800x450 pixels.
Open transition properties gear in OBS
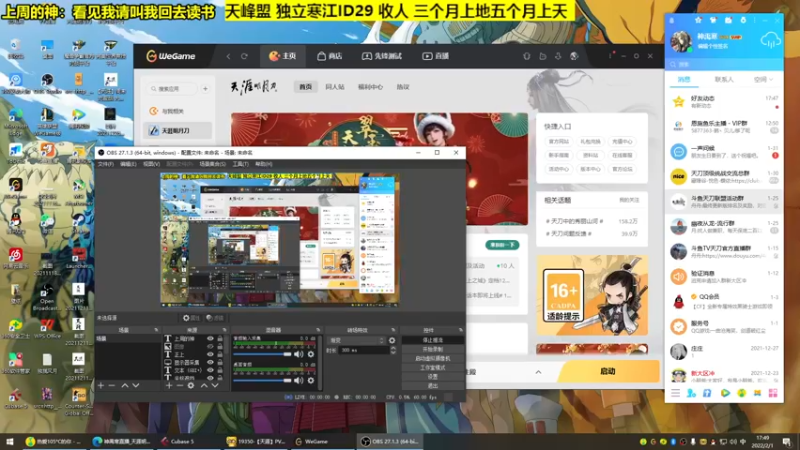pos(392,340)
